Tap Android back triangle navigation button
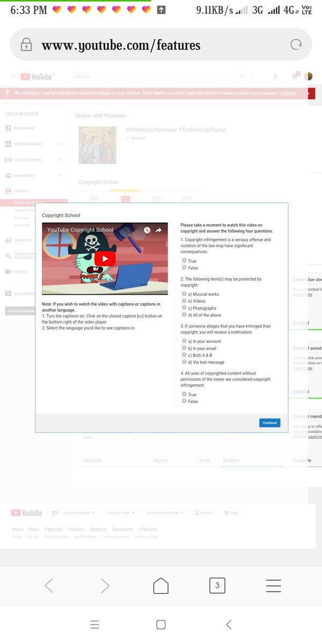 229,625
